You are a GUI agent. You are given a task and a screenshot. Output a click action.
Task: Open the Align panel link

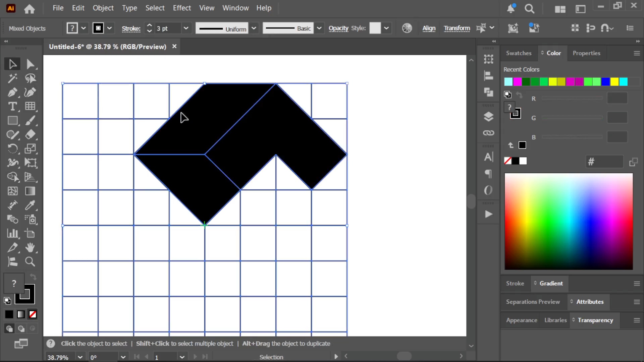tap(429, 28)
